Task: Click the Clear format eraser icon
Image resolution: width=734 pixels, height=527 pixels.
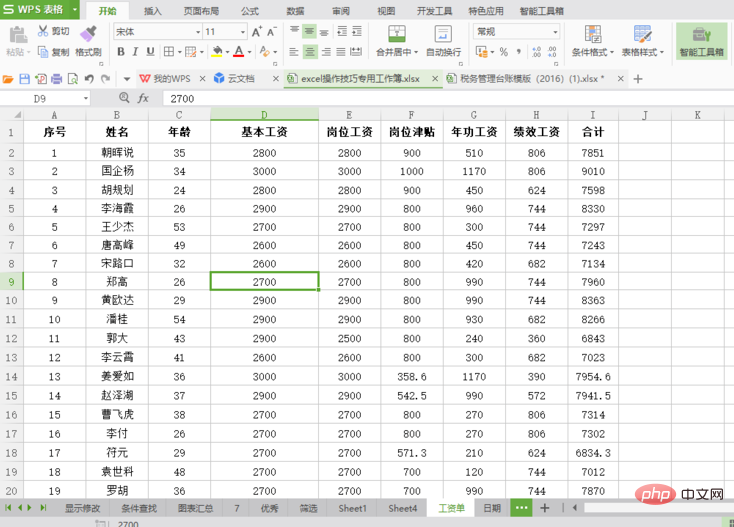Action: point(265,51)
